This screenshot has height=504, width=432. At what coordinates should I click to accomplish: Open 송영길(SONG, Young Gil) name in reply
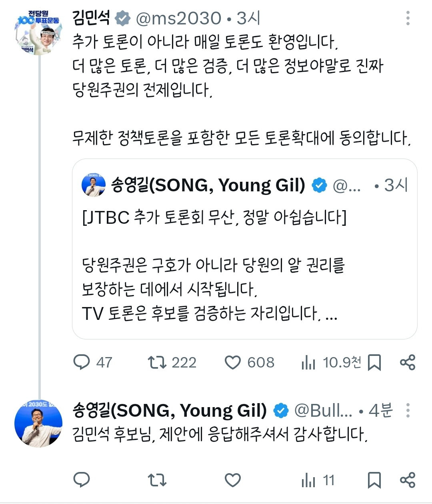(x=170, y=410)
